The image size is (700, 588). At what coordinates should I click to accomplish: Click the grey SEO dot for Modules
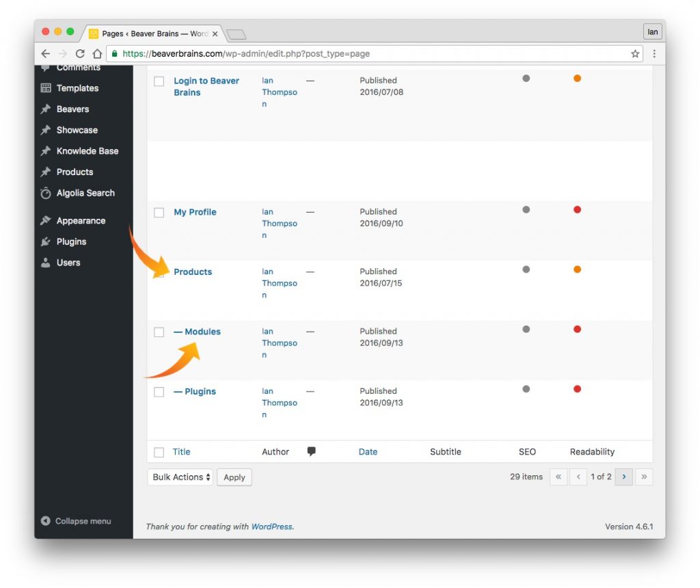pos(526,329)
